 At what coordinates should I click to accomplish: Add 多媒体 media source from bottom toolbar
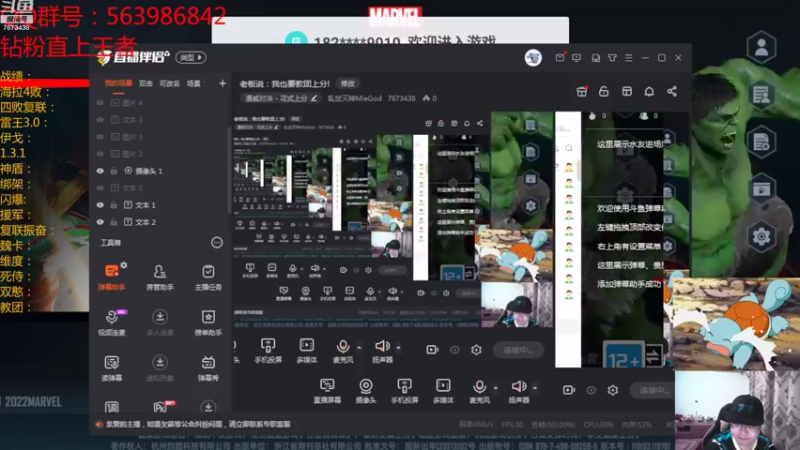click(443, 391)
